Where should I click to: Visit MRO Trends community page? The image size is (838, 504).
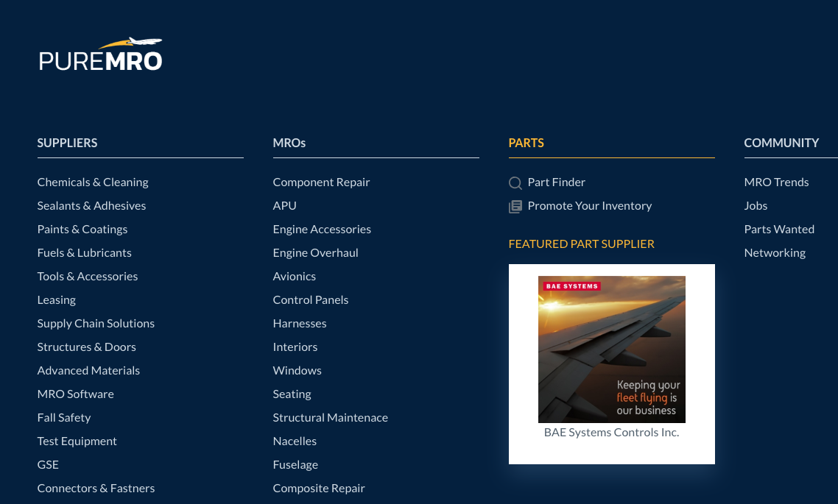[776, 182]
